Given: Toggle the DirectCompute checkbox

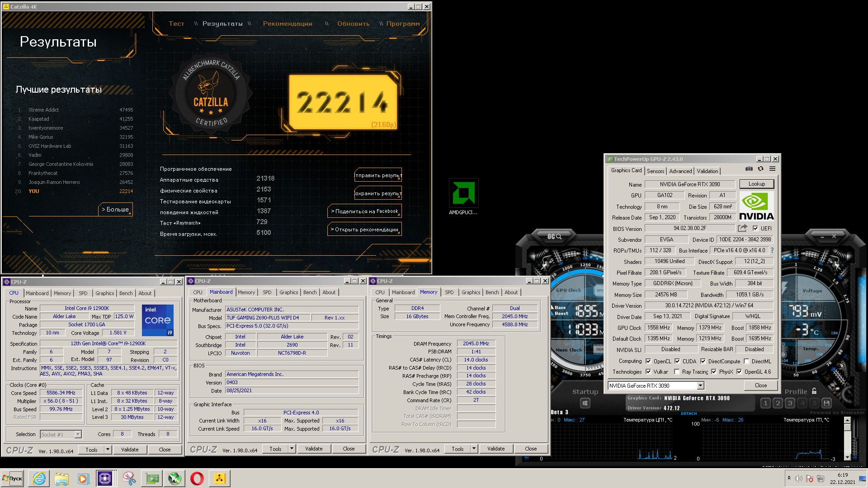Looking at the screenshot, I should click(x=703, y=361).
